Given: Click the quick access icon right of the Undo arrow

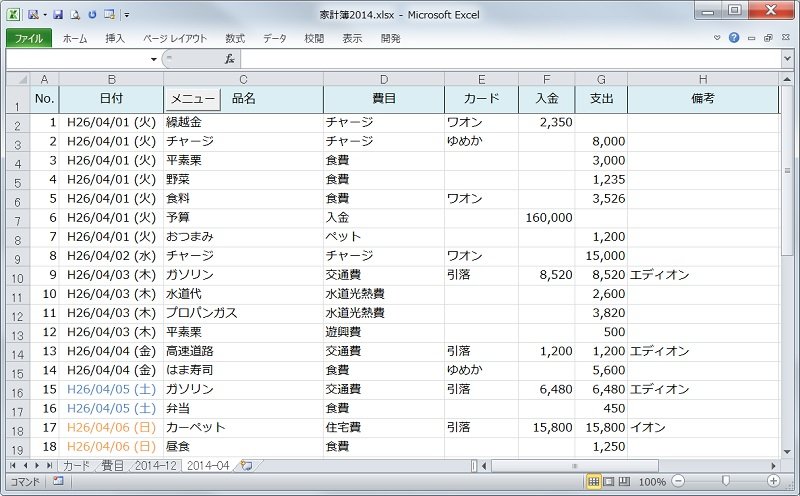Looking at the screenshot, I should pos(109,15).
